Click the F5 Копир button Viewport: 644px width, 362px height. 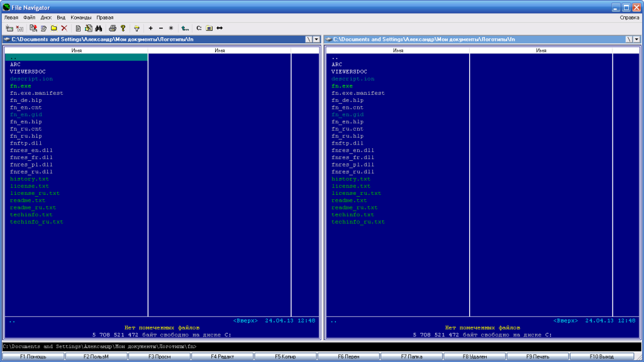pyautogui.click(x=286, y=357)
